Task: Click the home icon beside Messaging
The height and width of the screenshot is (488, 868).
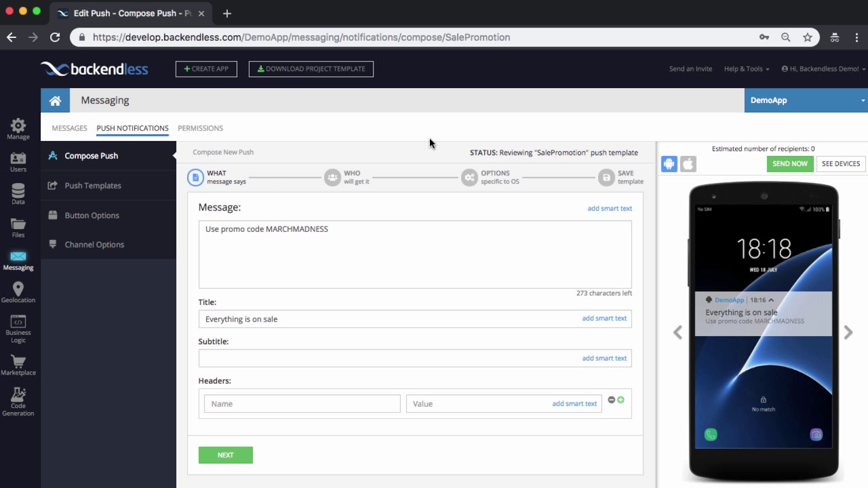Action: tap(55, 100)
